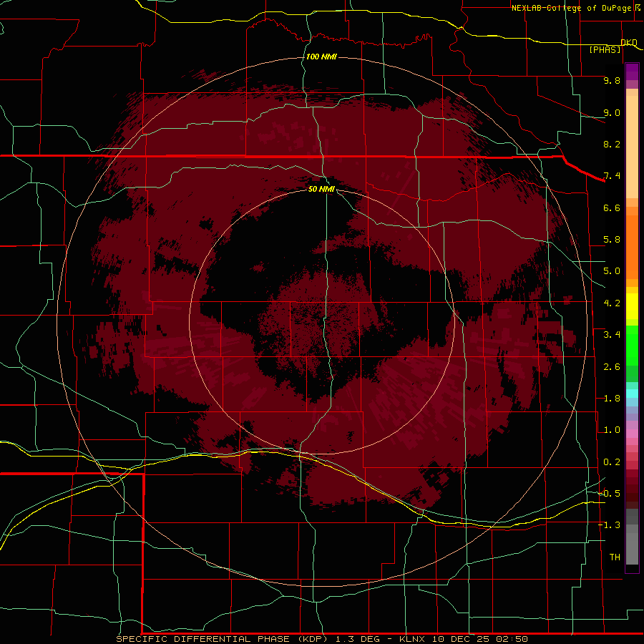Click the DKD label above the color scale
Screen dimensions: 644x644
point(629,42)
